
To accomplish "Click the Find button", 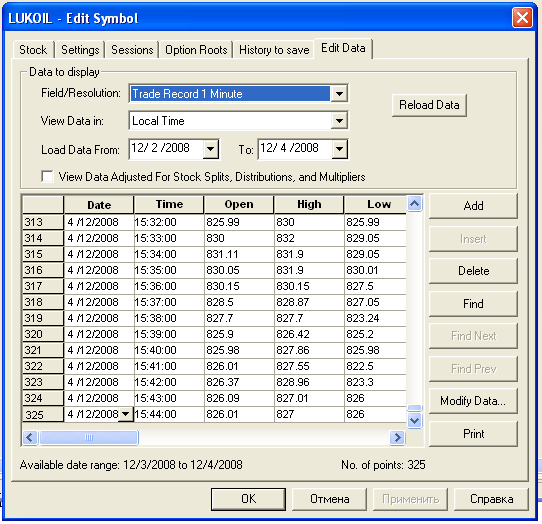I will click(473, 304).
